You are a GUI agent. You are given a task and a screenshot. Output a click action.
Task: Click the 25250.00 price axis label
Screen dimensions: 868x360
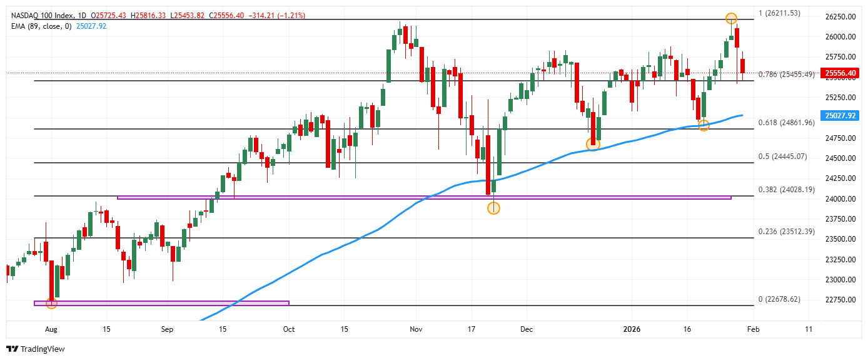coord(842,98)
